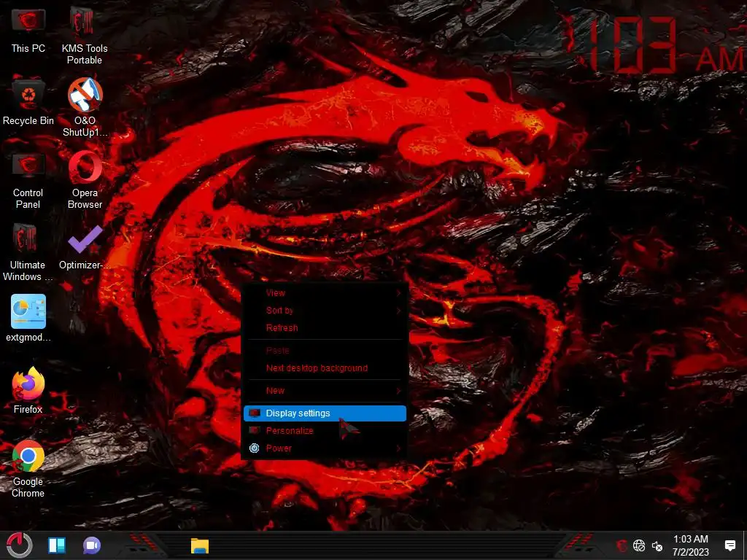Select the KMS Tools Portable icon
Screen dimensions: 747x560
(85, 36)
